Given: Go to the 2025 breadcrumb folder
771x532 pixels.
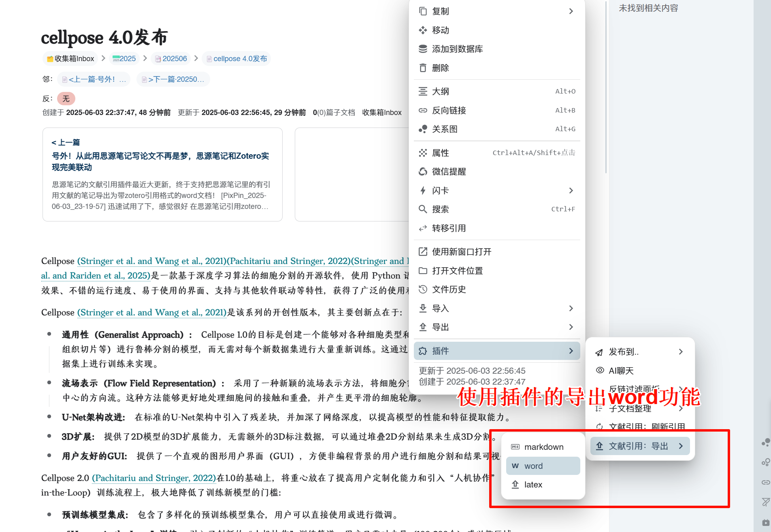Looking at the screenshot, I should [x=124, y=59].
